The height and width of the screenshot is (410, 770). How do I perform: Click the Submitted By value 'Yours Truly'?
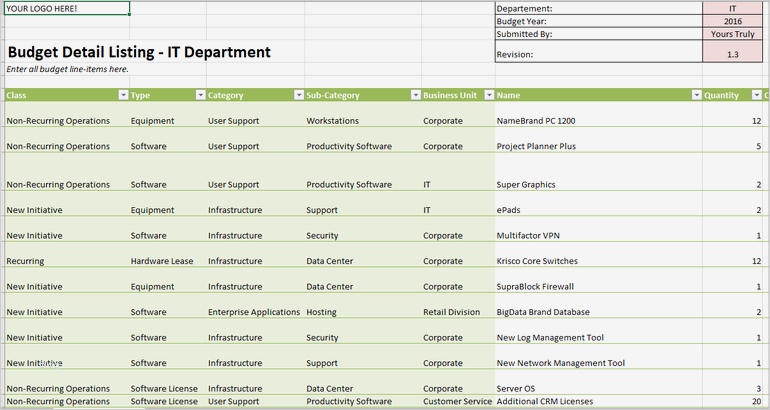[732, 34]
